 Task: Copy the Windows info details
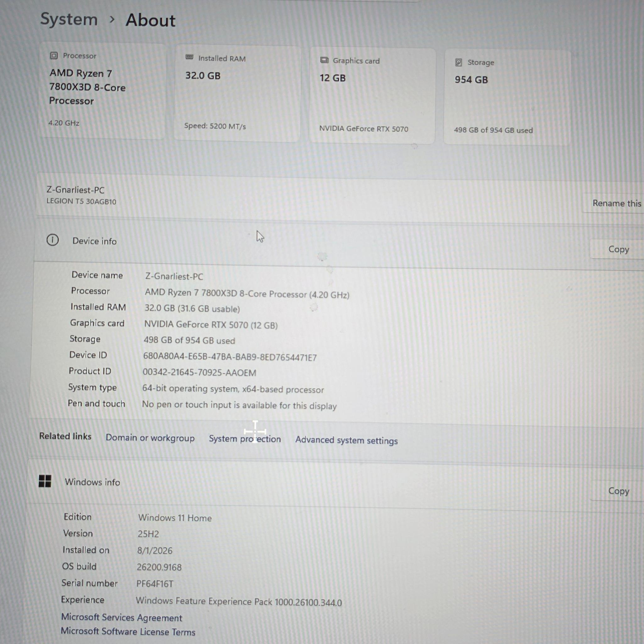(618, 491)
